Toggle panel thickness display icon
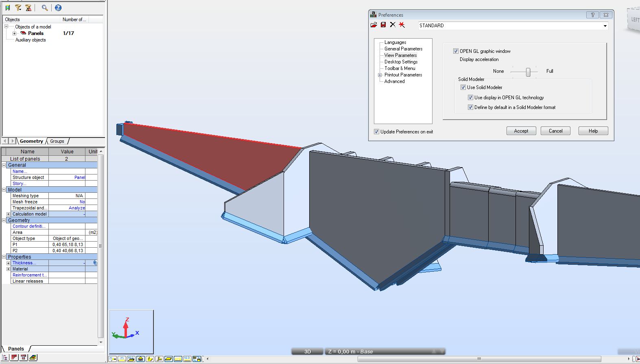The height and width of the screenshot is (364, 640). pos(168,359)
